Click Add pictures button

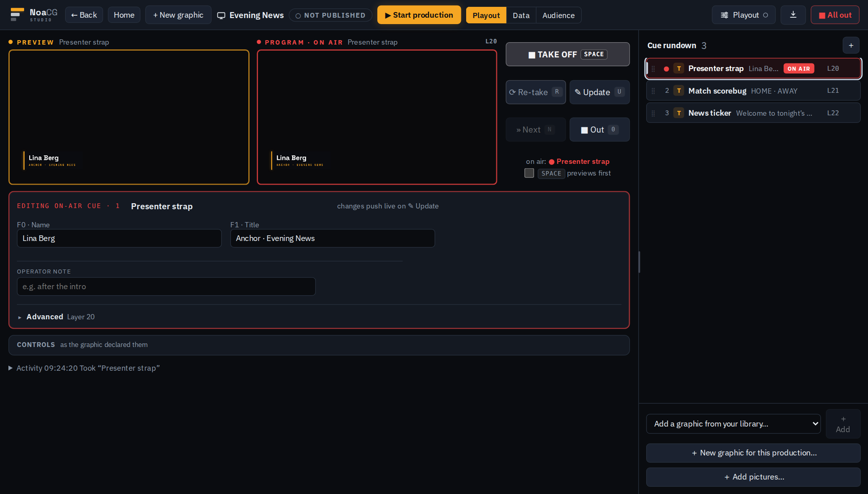[x=753, y=477]
